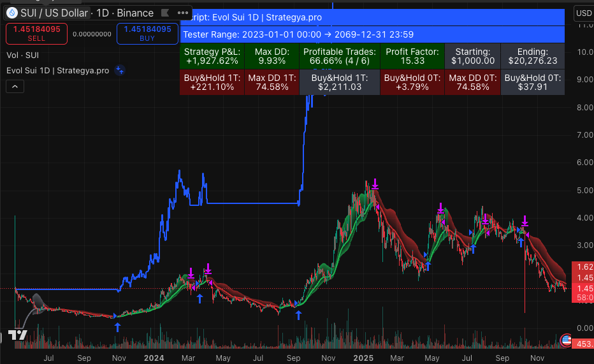The height and width of the screenshot is (364, 594).
Task: Select the 0.00000000 spread value
Action: click(x=92, y=34)
